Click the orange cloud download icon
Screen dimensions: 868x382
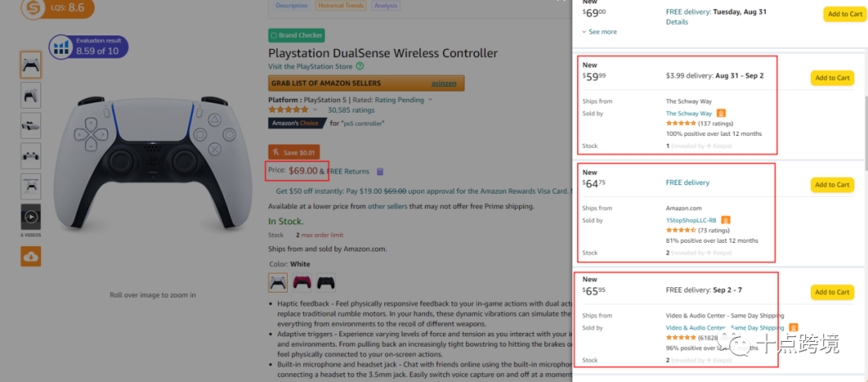31,257
